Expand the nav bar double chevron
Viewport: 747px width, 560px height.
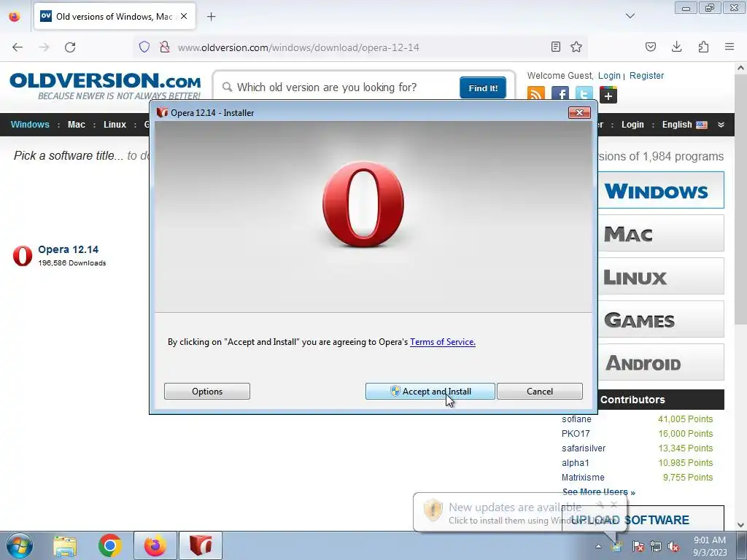pyautogui.click(x=721, y=125)
